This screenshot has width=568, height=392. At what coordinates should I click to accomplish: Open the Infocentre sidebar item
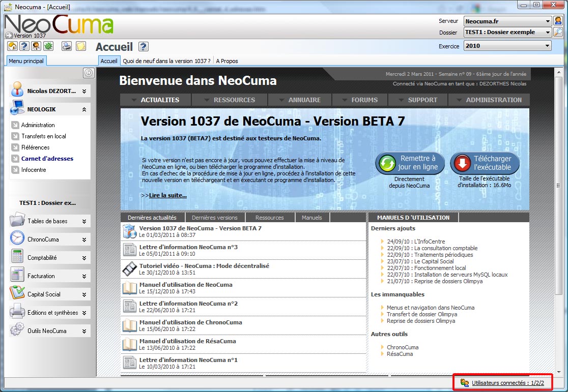[x=34, y=170]
